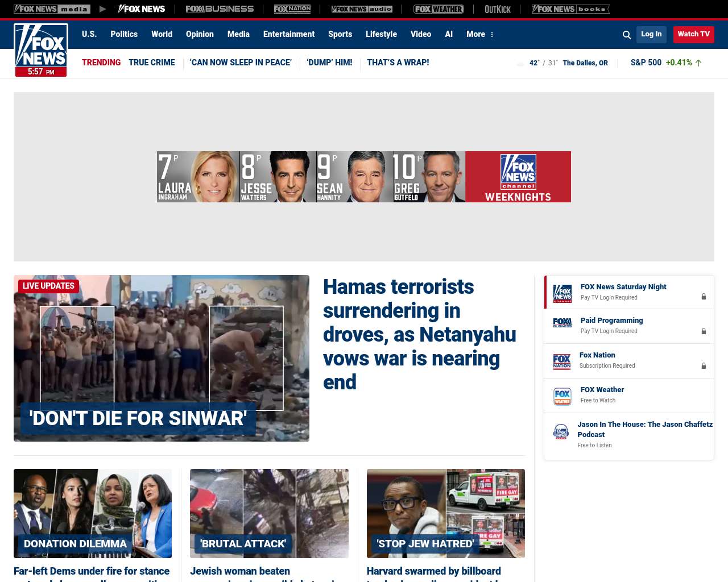Open Harvard swarmed by billboard headline
Viewport: 728px width, 582px height.
(434, 573)
